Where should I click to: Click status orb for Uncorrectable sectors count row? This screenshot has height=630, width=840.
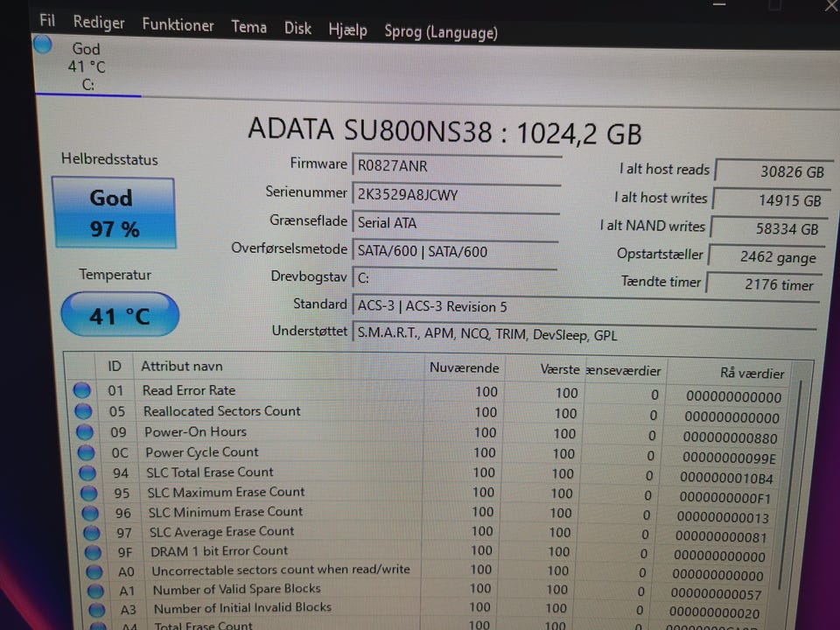coord(94,571)
